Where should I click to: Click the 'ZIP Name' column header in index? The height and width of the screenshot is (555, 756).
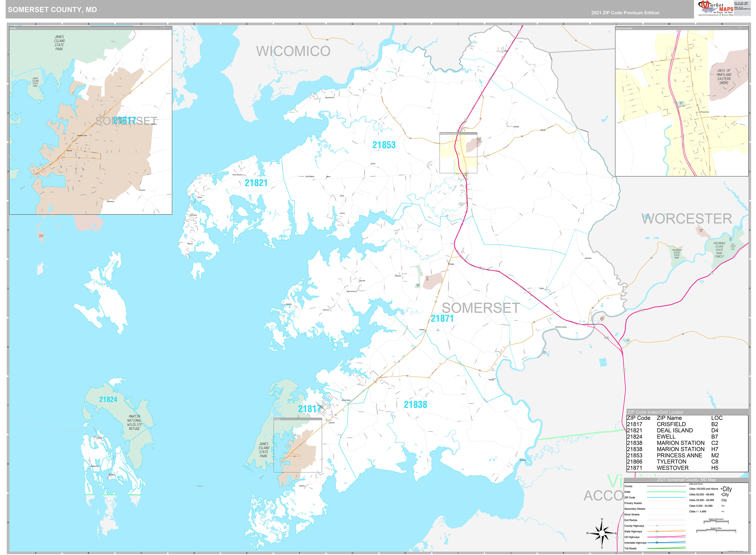pyautogui.click(x=669, y=418)
